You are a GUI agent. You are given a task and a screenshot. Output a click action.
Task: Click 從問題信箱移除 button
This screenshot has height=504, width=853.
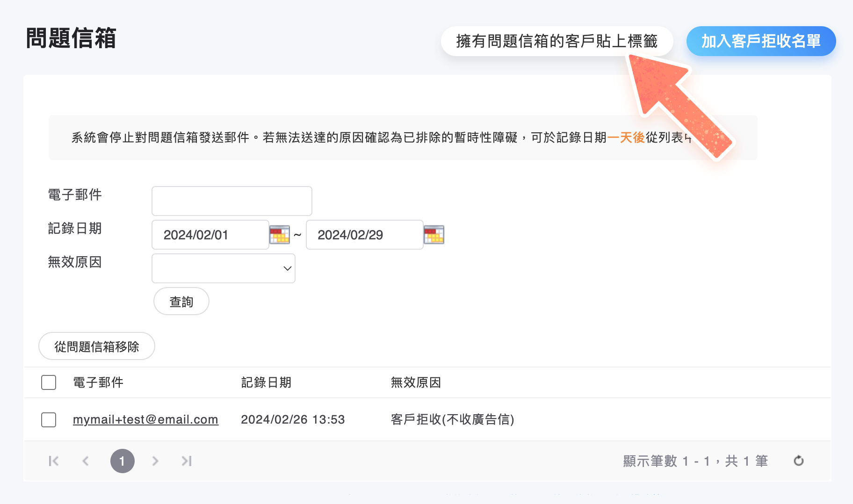coord(97,346)
